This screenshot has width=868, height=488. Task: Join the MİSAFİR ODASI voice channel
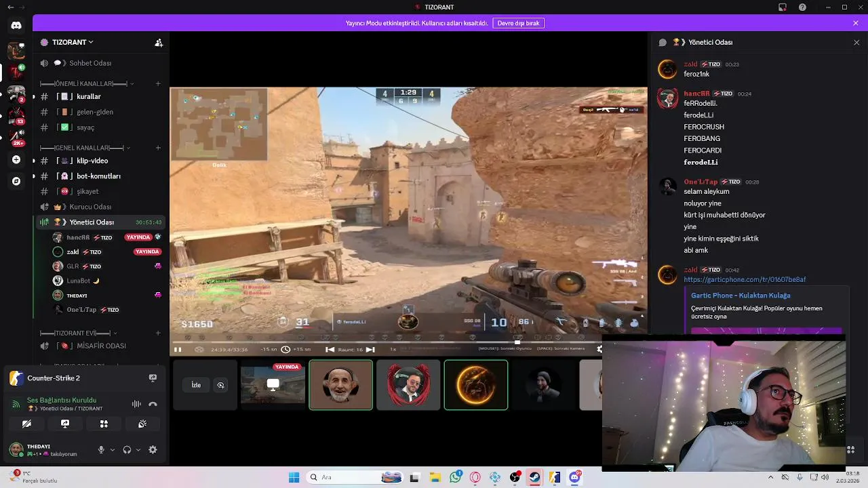tap(101, 346)
